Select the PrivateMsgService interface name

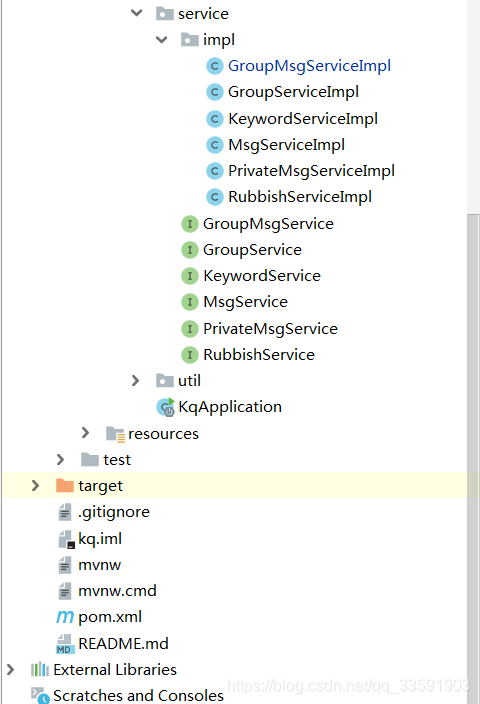(270, 329)
